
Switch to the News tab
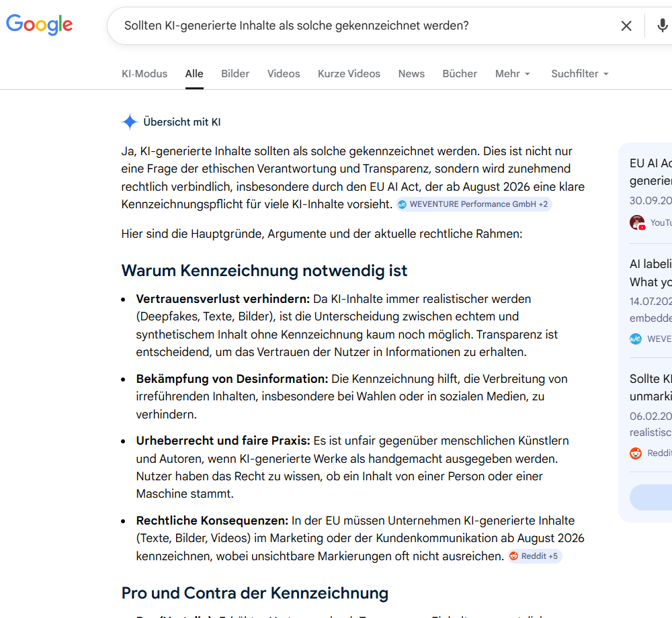pyautogui.click(x=411, y=74)
